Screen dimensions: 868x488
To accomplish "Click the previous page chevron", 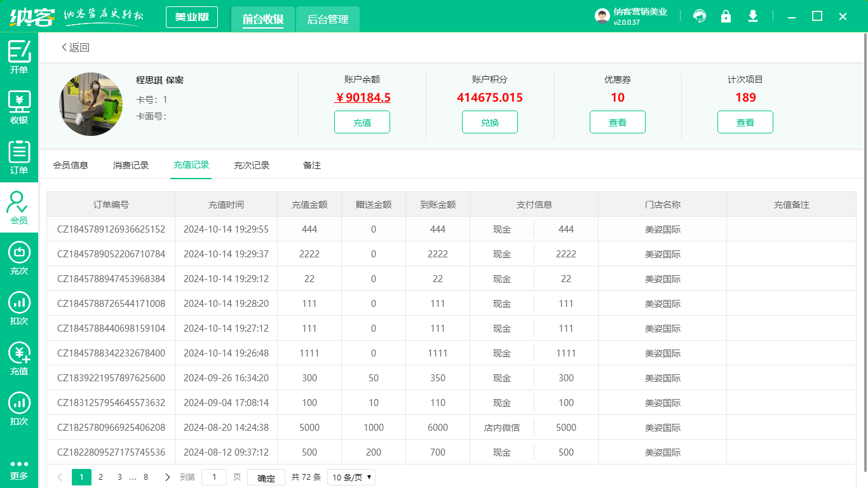I will coord(60,477).
